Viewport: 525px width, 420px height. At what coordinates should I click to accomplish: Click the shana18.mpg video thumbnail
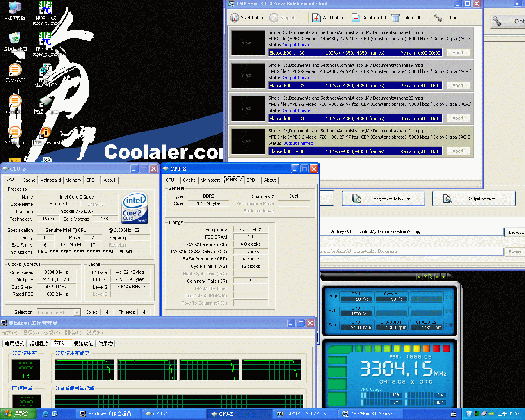coord(248,43)
